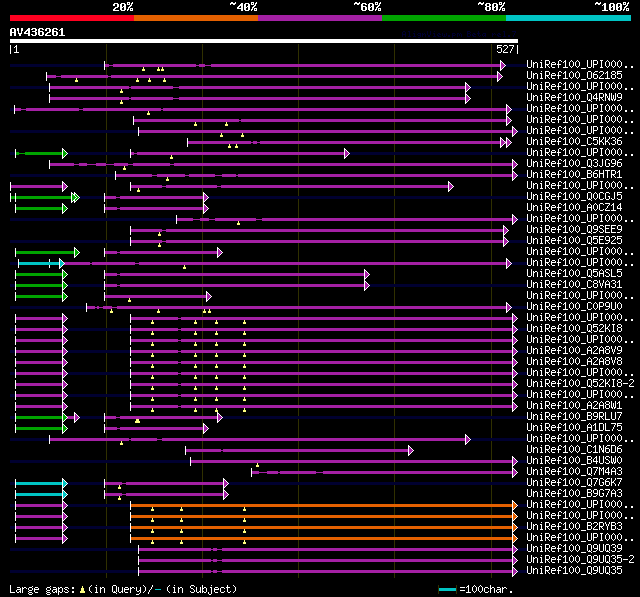Open the UniRef100_Q5ASL5 hit
This screenshot has height=597, width=640.
tap(574, 273)
